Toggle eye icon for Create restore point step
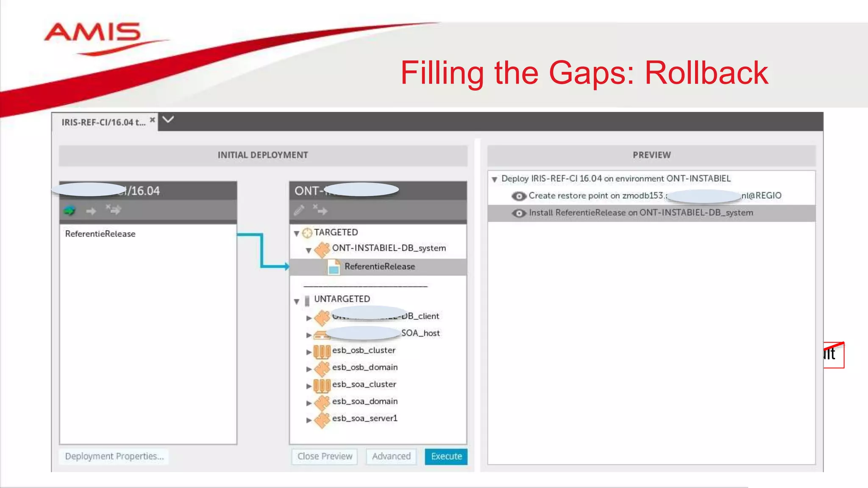868x488 pixels. [x=519, y=196]
